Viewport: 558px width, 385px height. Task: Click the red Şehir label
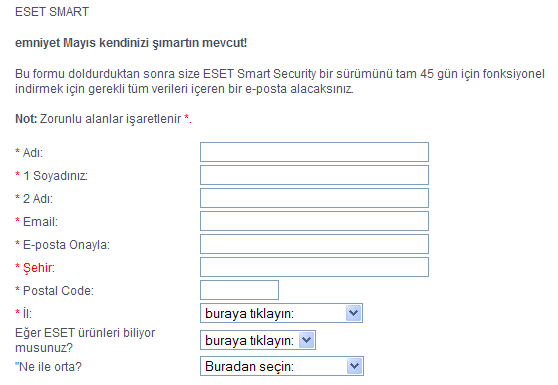(39, 268)
